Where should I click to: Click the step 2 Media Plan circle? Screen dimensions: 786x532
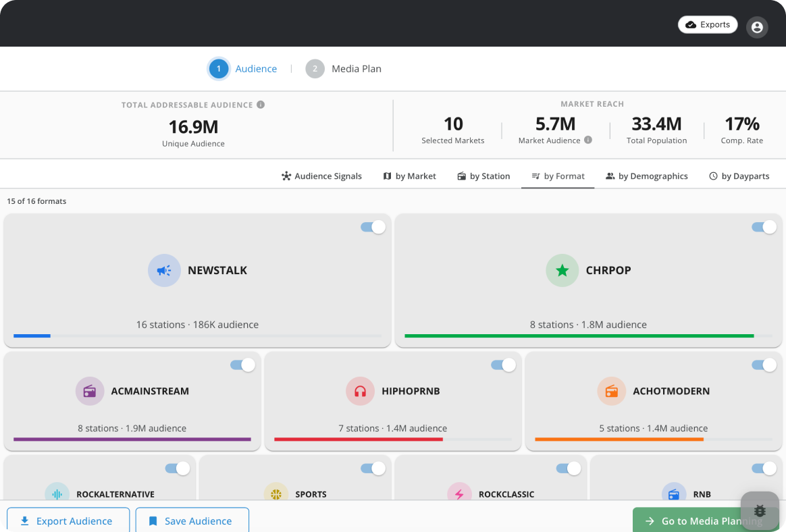click(x=315, y=69)
